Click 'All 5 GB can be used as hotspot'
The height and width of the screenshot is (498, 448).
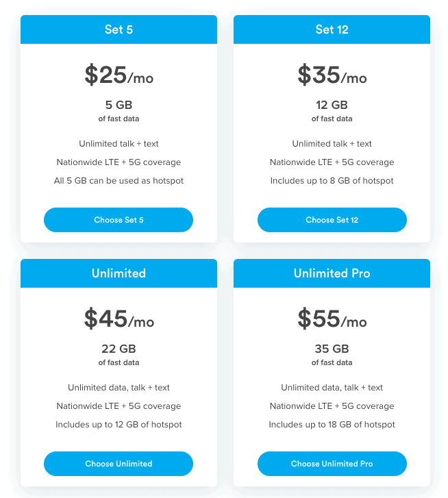click(x=119, y=181)
